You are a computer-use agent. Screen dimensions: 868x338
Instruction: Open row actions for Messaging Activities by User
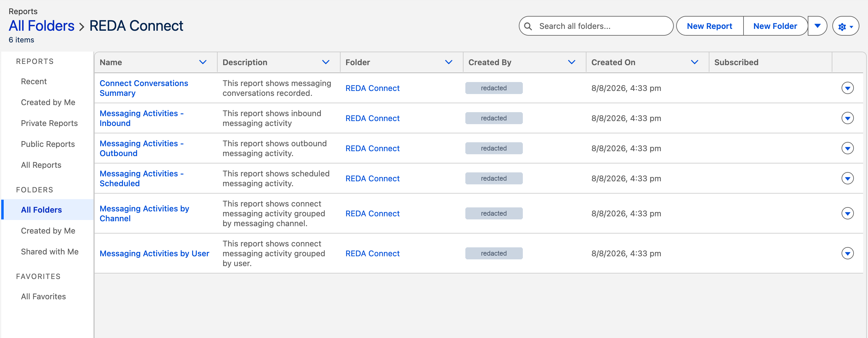[847, 253]
